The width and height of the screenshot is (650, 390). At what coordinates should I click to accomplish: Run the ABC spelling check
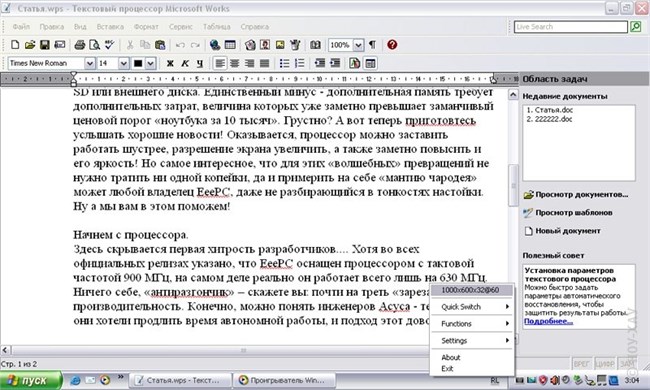109,45
